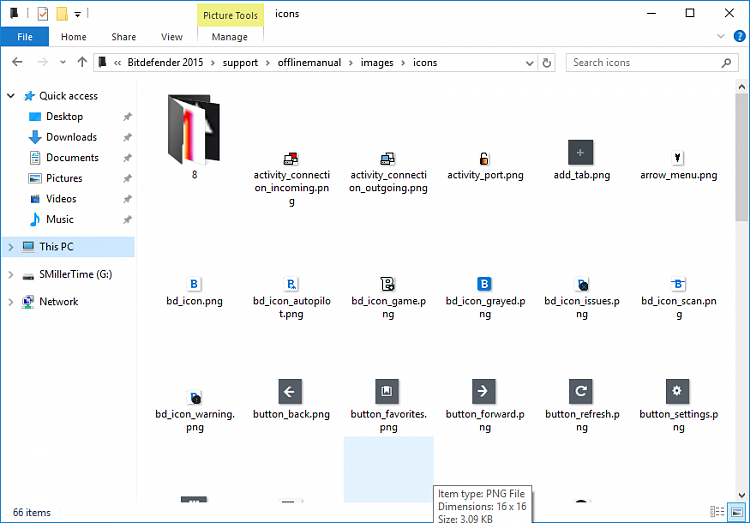The image size is (750, 523).
Task: Click the scrollbar down arrow
Action: point(741,495)
